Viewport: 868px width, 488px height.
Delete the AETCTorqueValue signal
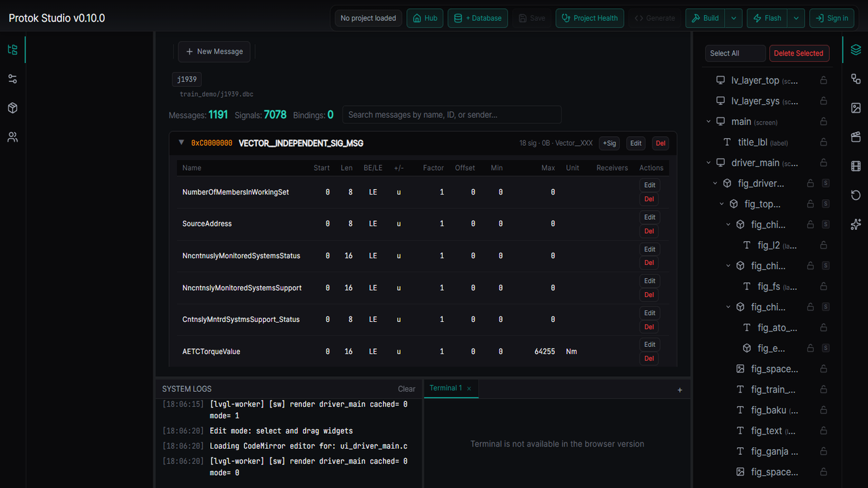649,359
